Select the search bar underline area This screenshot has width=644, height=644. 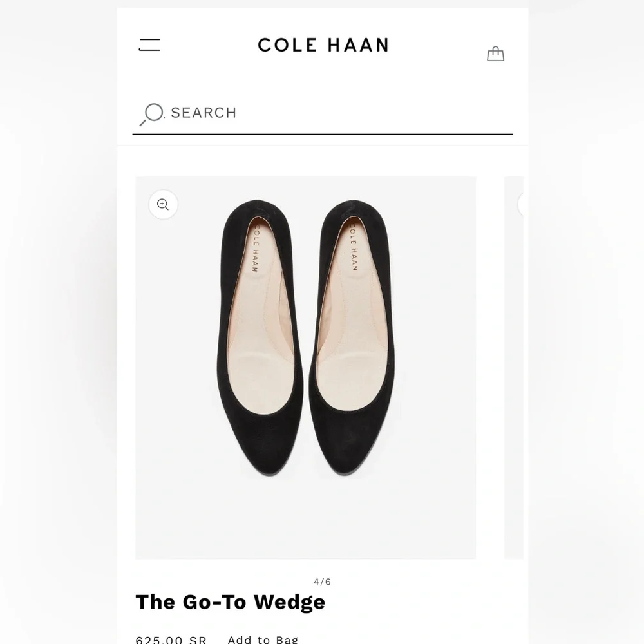pyautogui.click(x=323, y=134)
